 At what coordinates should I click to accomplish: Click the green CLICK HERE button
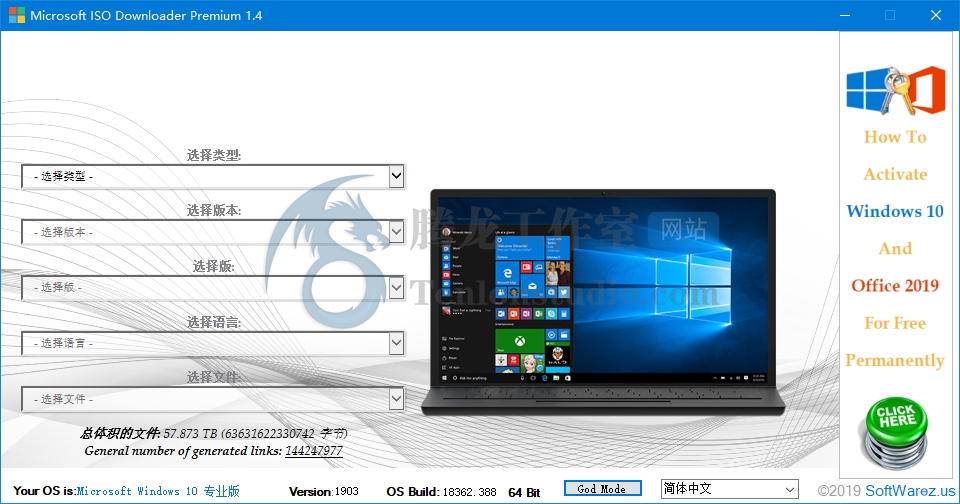click(896, 432)
